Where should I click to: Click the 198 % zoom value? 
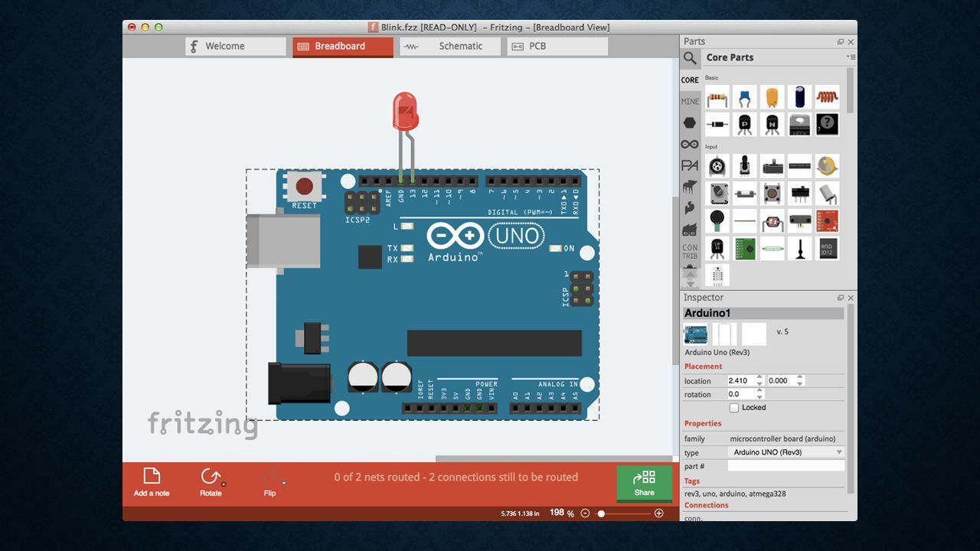[562, 514]
